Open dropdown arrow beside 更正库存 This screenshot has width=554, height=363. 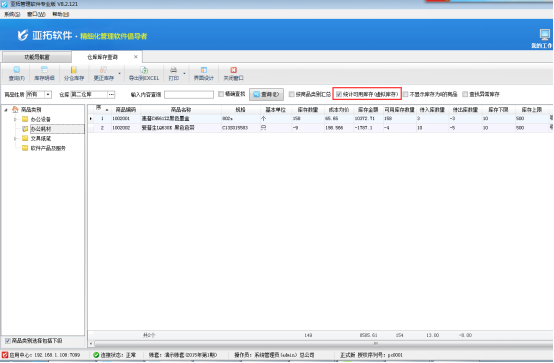[119, 74]
